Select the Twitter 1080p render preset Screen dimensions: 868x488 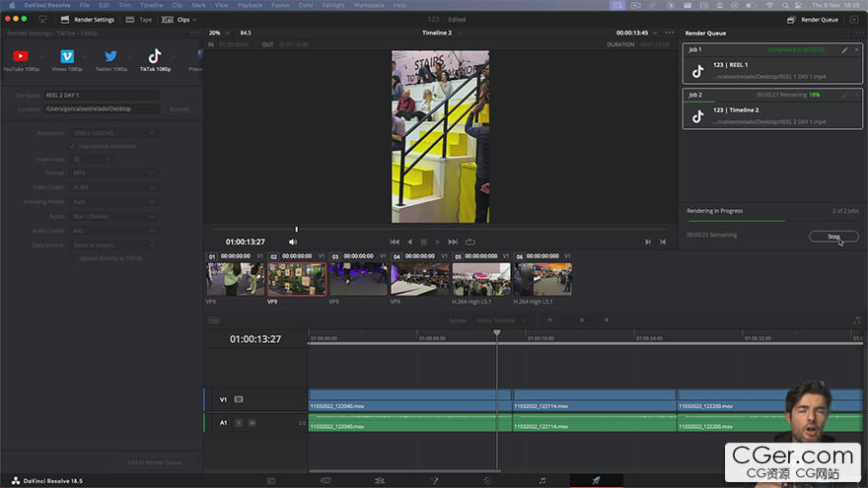pyautogui.click(x=110, y=60)
